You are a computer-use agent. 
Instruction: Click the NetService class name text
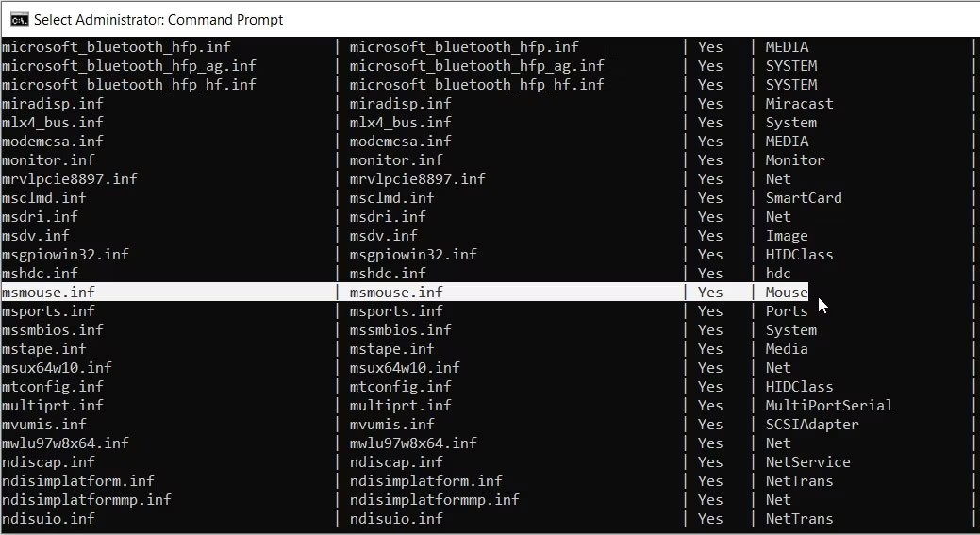807,462
